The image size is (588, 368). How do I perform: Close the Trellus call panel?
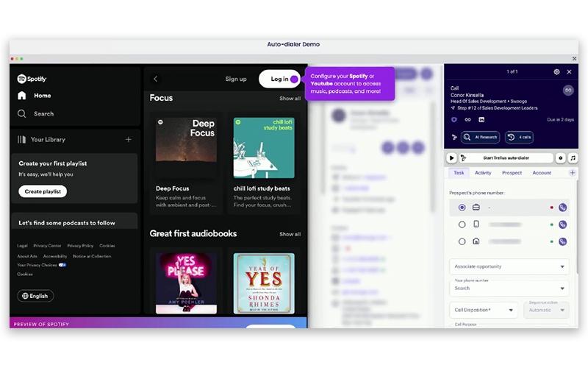tap(569, 71)
